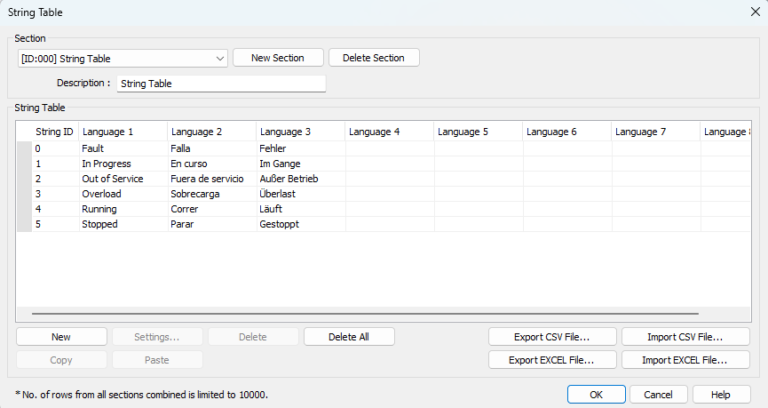Click the New Section button
This screenshot has width=768, height=408.
tap(278, 58)
